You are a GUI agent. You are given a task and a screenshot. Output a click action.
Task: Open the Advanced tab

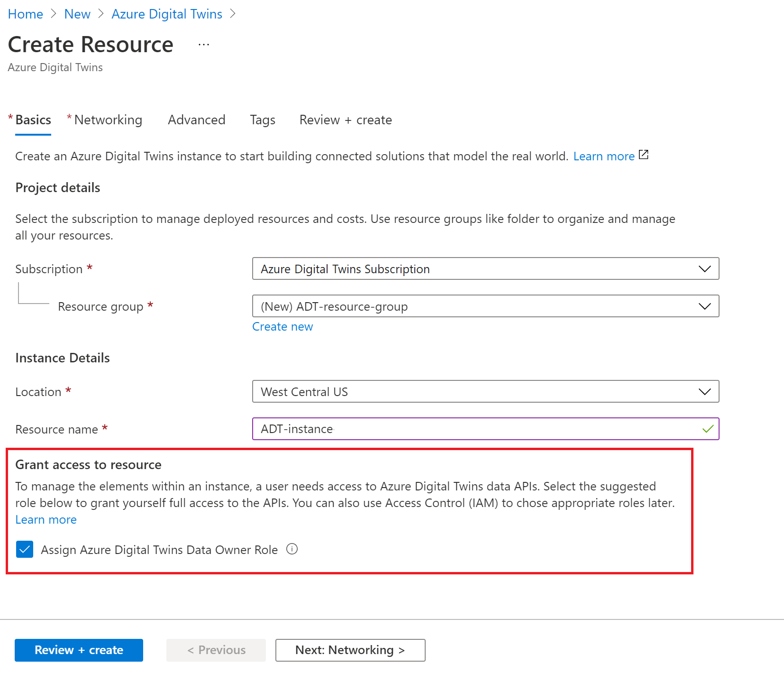coord(197,120)
